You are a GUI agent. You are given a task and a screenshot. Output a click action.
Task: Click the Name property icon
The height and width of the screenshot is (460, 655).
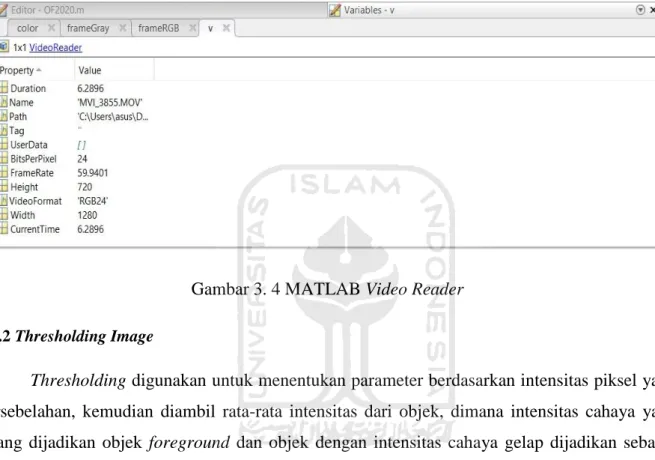4,102
